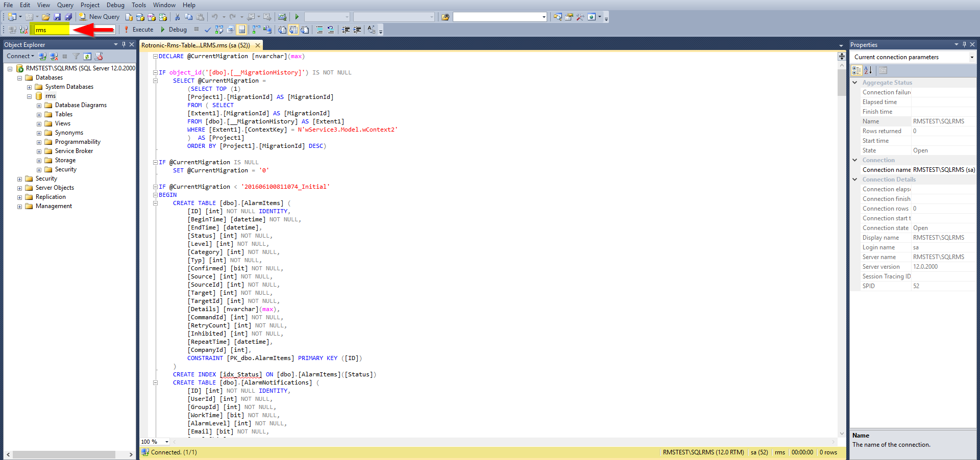The height and width of the screenshot is (460, 980).
Task: Open the Object Explorer toolbar icon
Action: coord(558,17)
